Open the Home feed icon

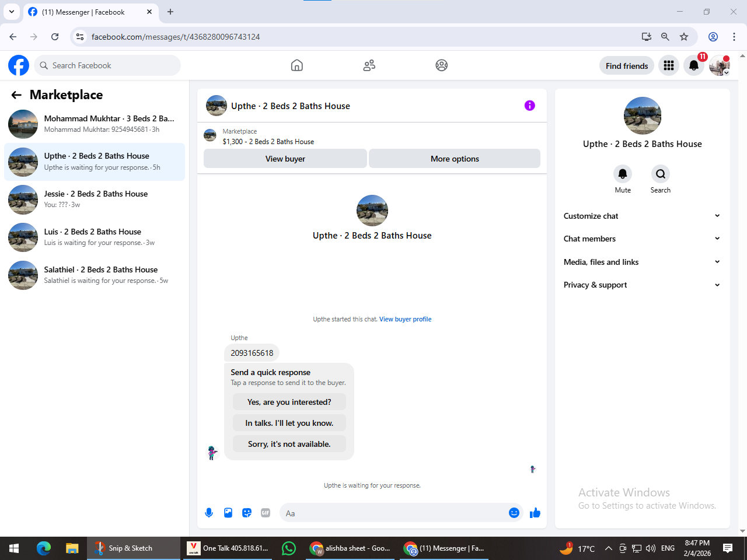[297, 65]
